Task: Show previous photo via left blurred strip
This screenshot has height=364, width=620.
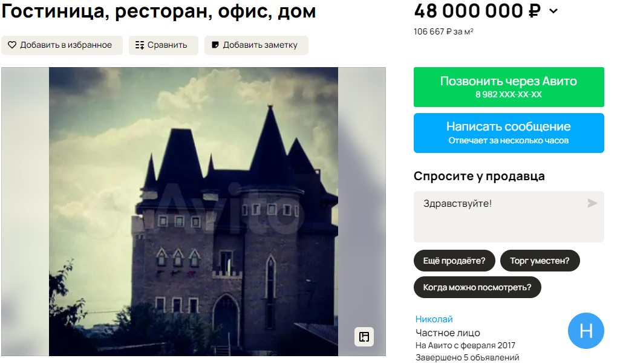Action: pos(25,212)
